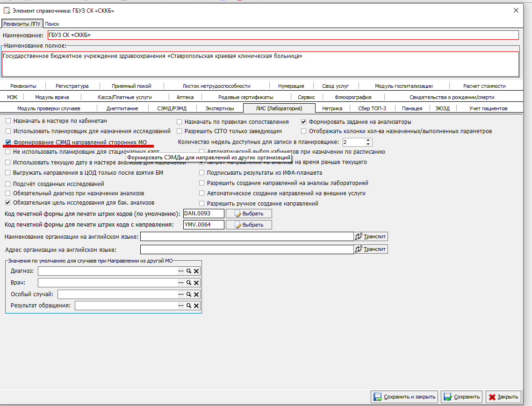Click the search magnifier icon for Врач
The height and width of the screenshot is (406, 532).
click(189, 283)
